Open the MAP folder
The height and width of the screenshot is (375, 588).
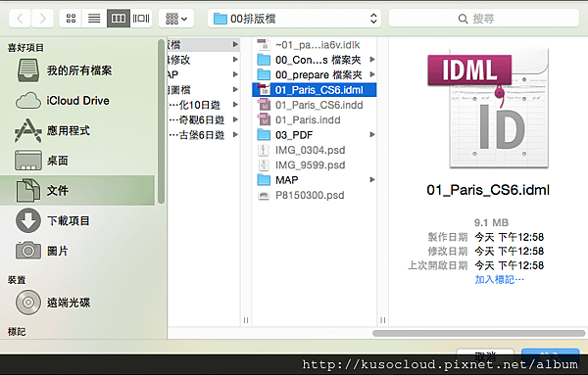pos(315,180)
